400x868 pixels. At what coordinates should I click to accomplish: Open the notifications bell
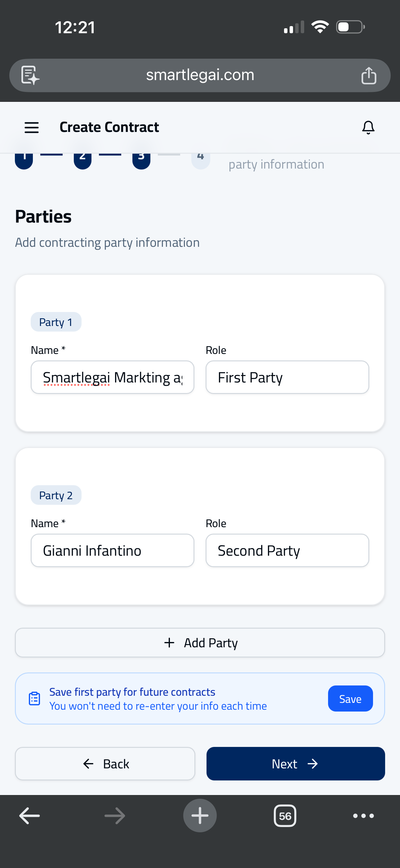coord(368,127)
